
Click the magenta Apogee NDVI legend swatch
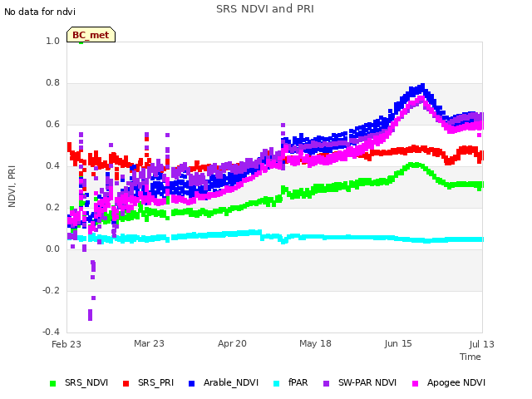pyautogui.click(x=415, y=383)
